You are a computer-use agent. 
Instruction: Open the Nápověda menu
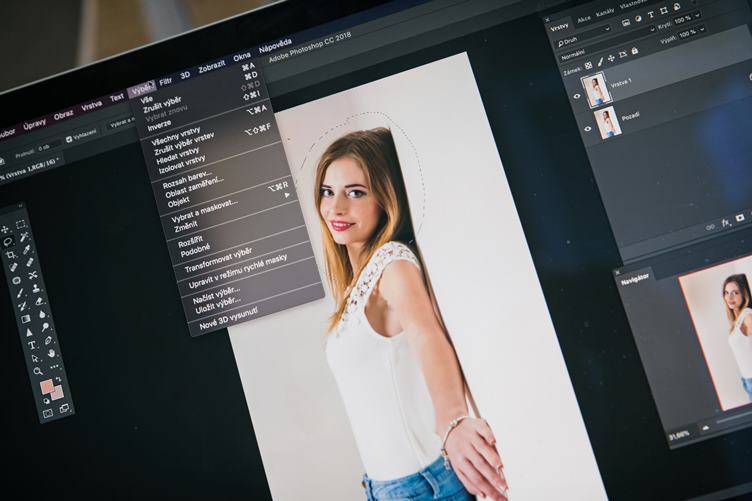(275, 47)
